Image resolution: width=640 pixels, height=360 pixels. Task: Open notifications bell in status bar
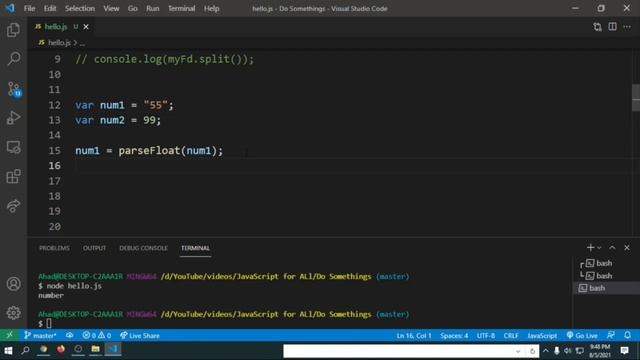coord(627,336)
